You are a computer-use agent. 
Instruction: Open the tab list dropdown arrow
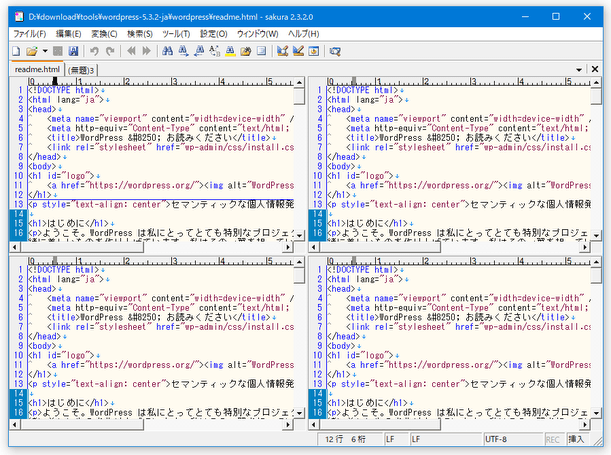click(x=579, y=70)
